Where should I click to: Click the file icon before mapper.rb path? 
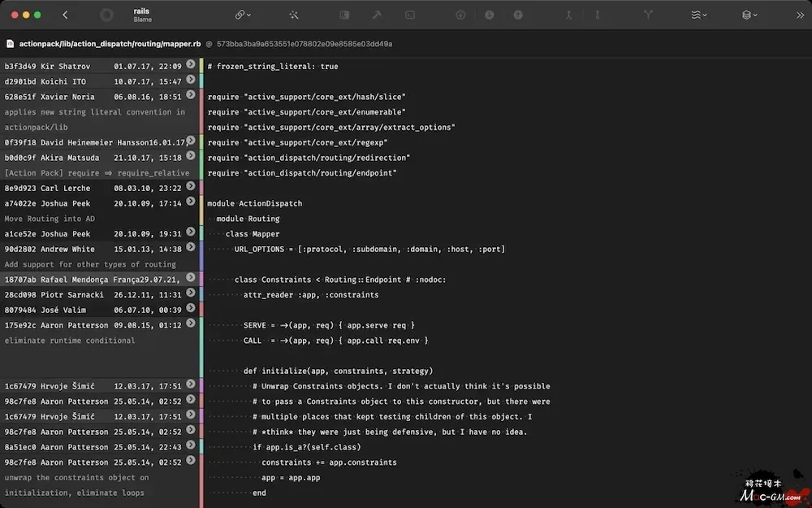tap(10, 44)
